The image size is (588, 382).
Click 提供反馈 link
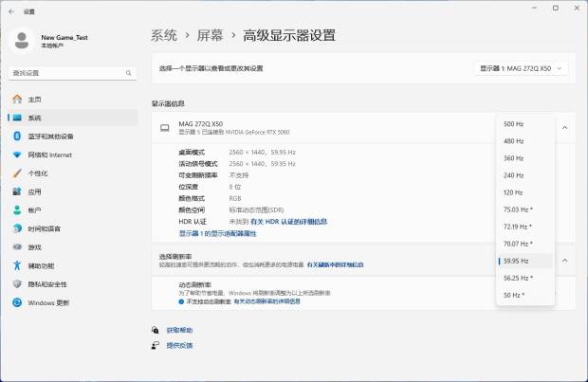tap(179, 345)
